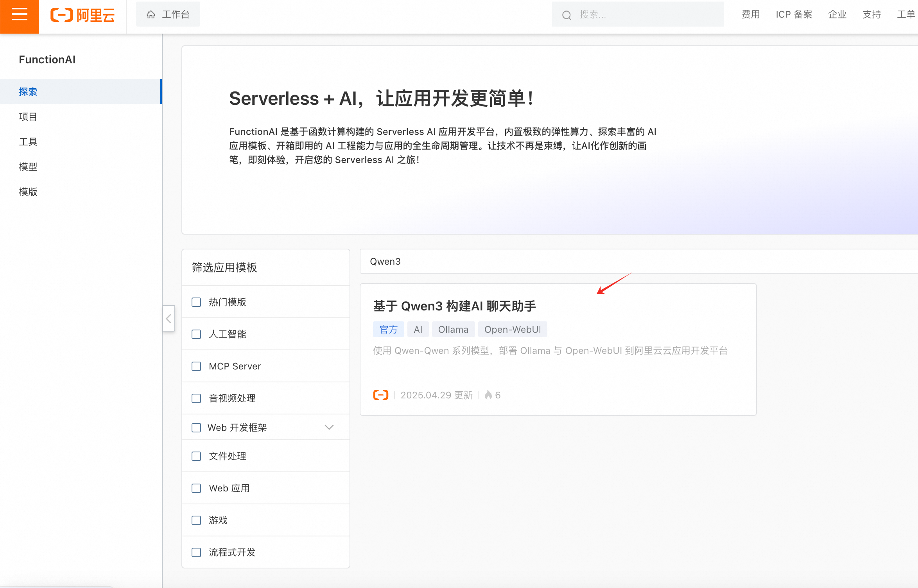The image size is (918, 588).
Task: Select the 游戏 filter checkbox
Action: coord(196,520)
